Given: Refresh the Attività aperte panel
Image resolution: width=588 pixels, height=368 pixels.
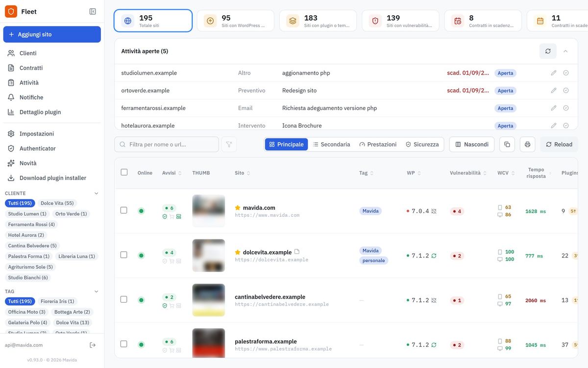Looking at the screenshot, I should point(548,51).
